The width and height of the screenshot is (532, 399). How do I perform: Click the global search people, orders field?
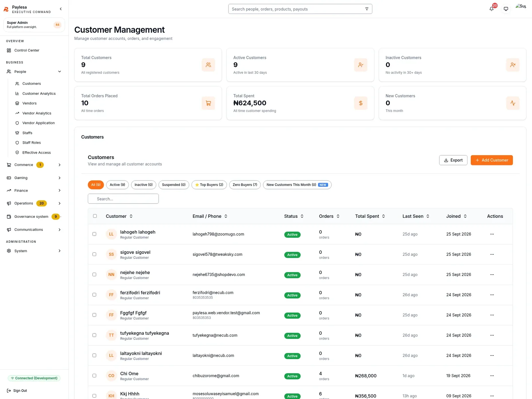click(300, 9)
